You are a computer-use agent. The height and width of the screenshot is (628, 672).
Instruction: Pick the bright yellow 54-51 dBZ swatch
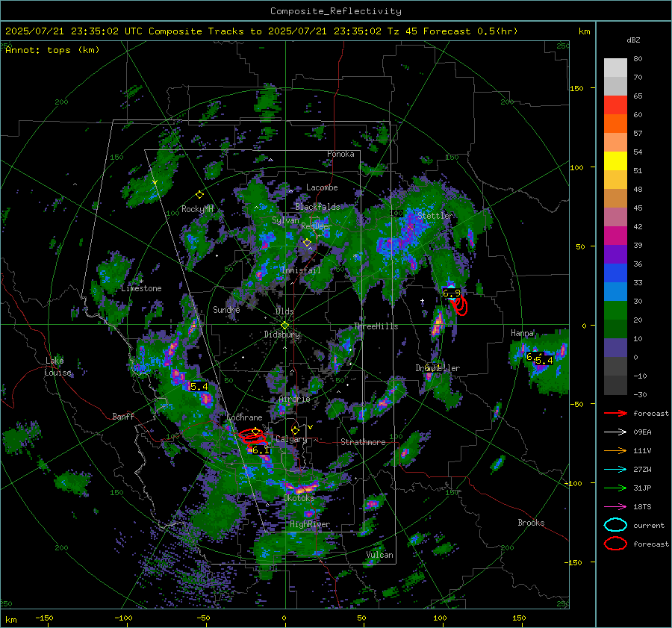coord(615,161)
